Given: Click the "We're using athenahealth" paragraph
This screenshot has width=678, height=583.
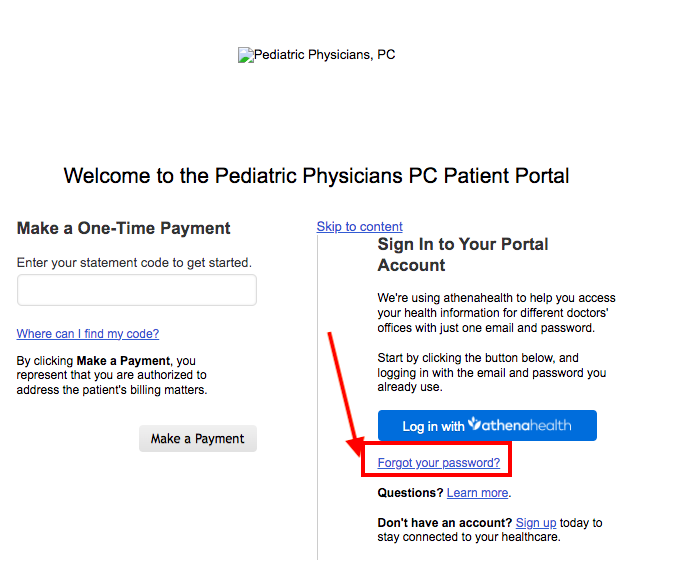Looking at the screenshot, I should coord(496,313).
